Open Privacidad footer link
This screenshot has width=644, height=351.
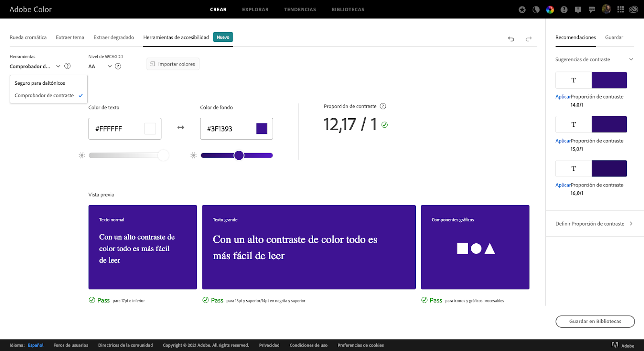pos(269,345)
